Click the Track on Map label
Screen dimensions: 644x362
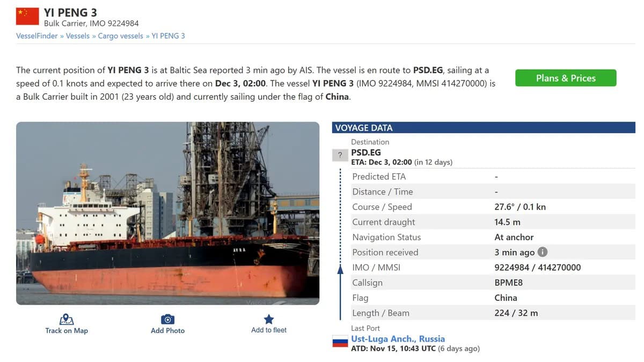point(67,331)
